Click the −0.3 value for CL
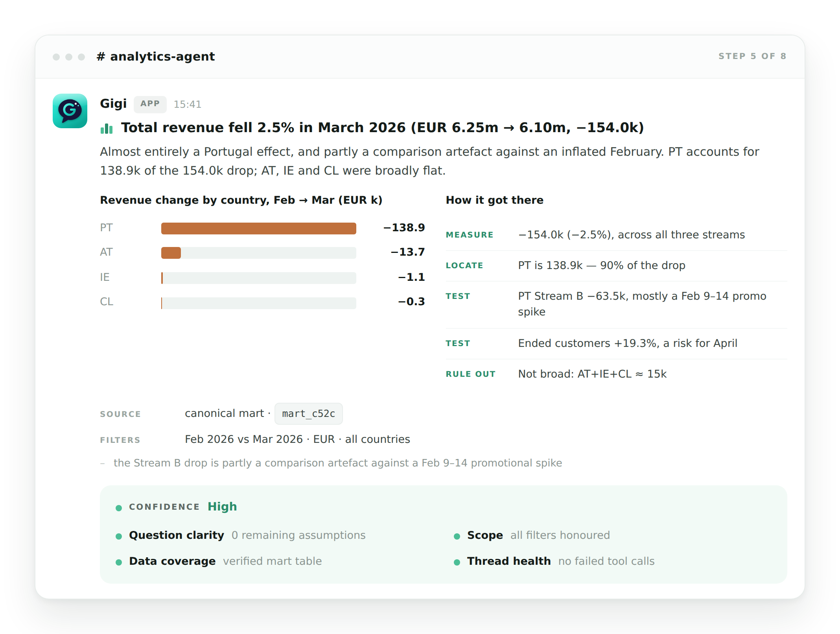The width and height of the screenshot is (840, 634). click(x=411, y=302)
